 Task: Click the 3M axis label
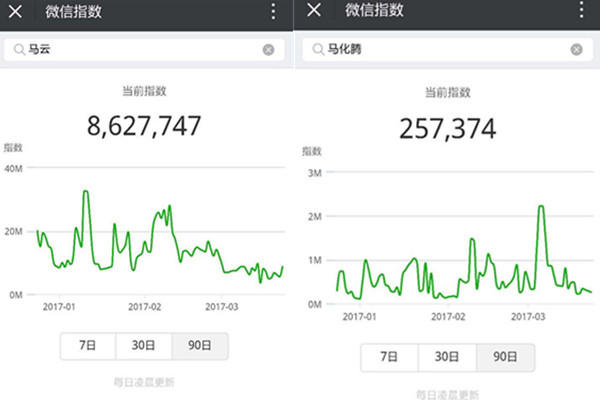(315, 173)
